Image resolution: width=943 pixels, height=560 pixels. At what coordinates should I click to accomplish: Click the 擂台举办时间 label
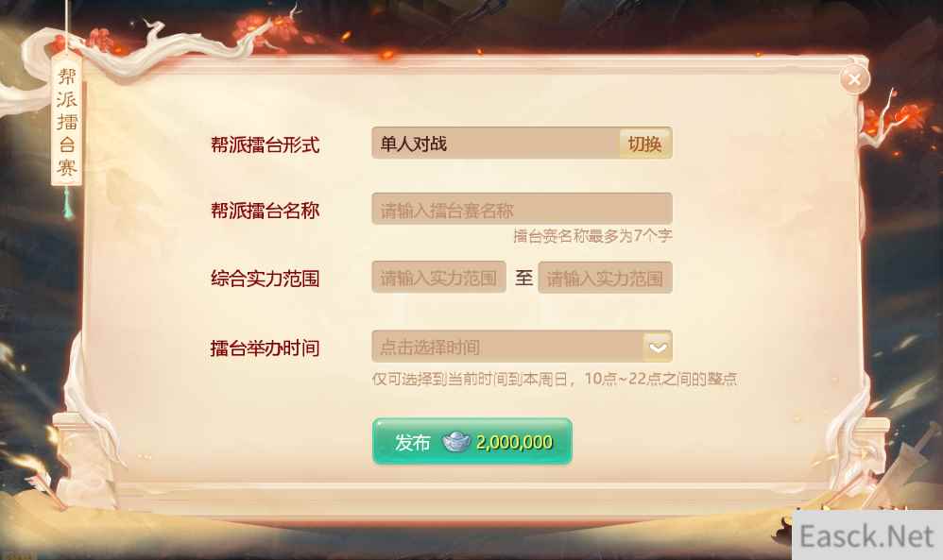[265, 348]
